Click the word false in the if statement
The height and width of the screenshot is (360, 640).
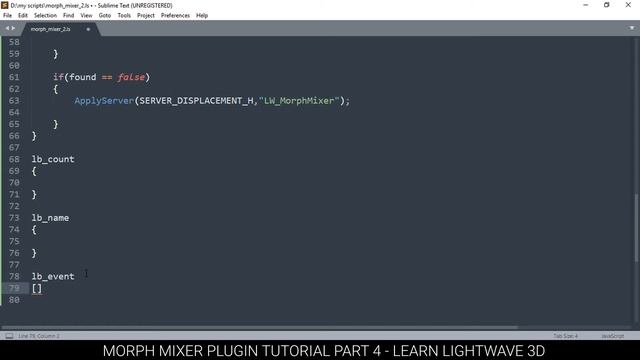click(x=131, y=77)
